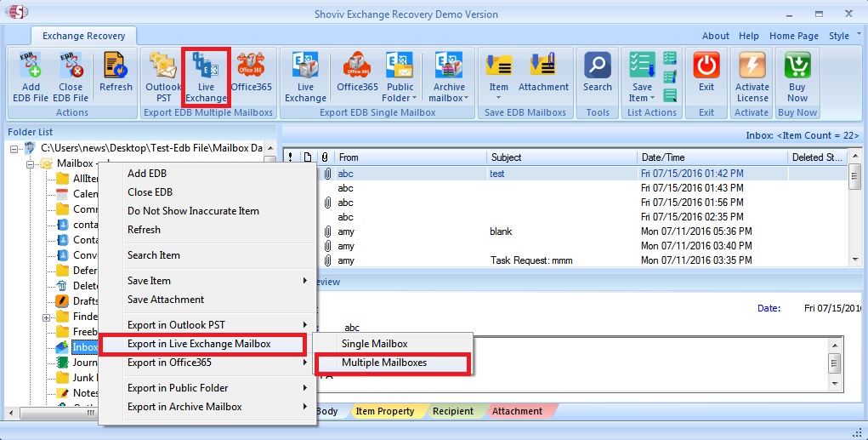
Task: Open the Style menu dropdown
Action: pyautogui.click(x=840, y=36)
